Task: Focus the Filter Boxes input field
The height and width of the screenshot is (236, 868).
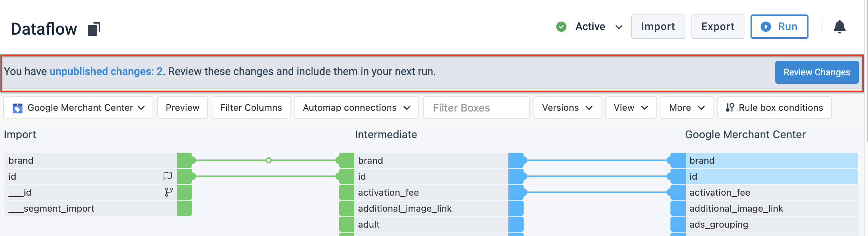Action: point(476,108)
